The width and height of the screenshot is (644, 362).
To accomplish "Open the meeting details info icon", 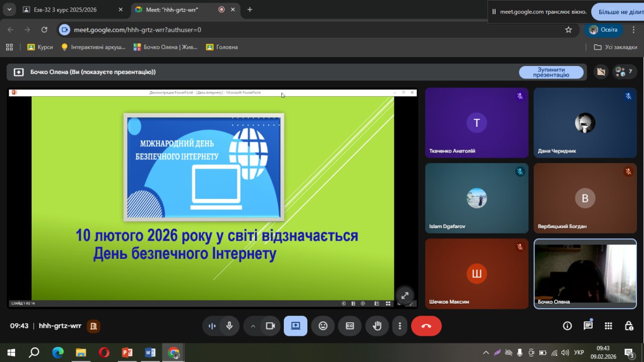I will [567, 326].
